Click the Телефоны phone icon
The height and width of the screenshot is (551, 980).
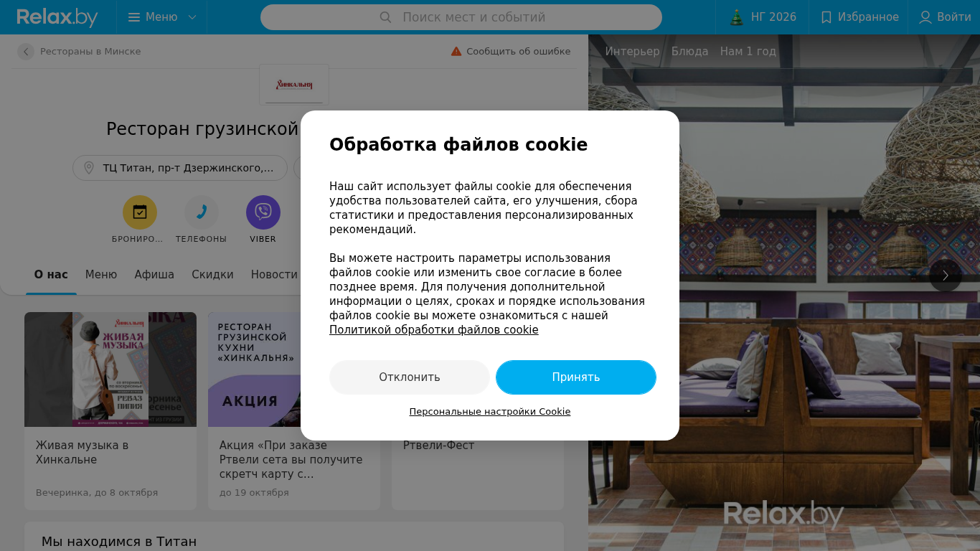coord(202,212)
